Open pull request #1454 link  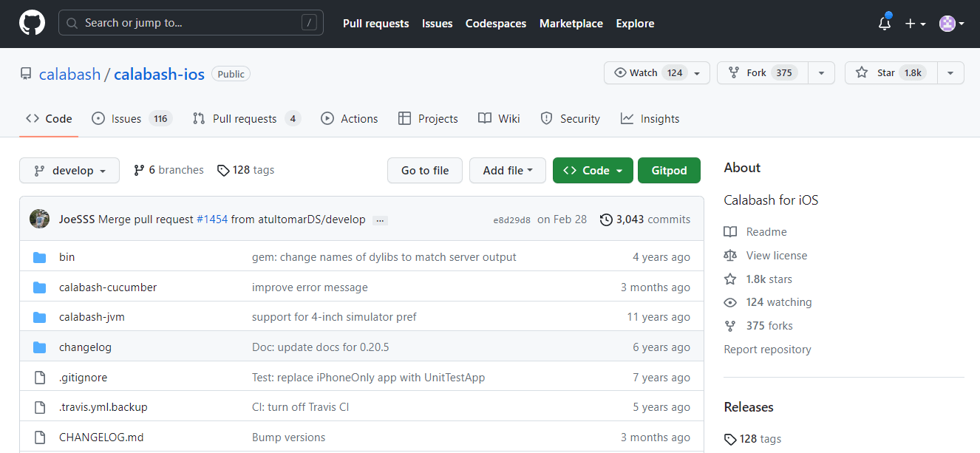point(212,219)
